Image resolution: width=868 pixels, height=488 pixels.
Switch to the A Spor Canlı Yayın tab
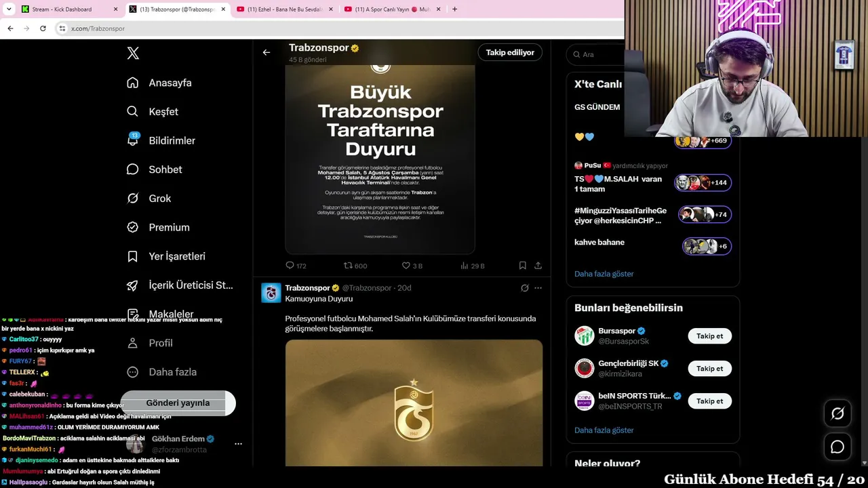tap(391, 9)
